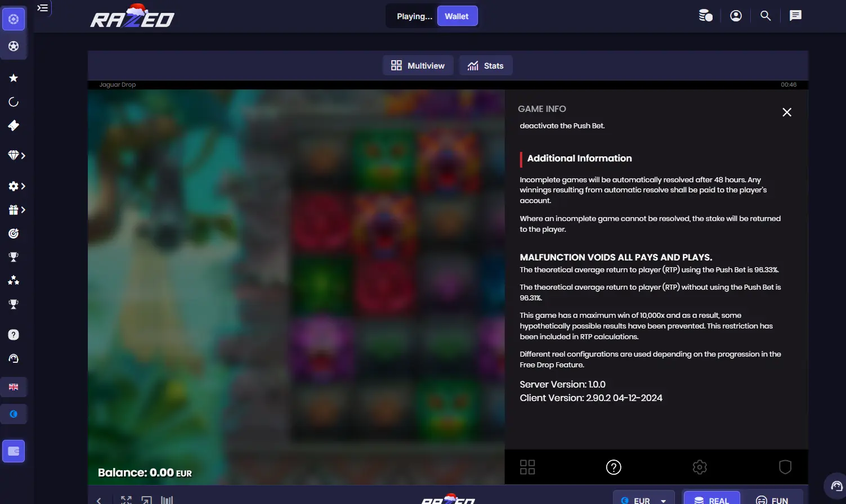This screenshot has width=846, height=504.
Task: Open live support headset in sidebar
Action: click(14, 358)
